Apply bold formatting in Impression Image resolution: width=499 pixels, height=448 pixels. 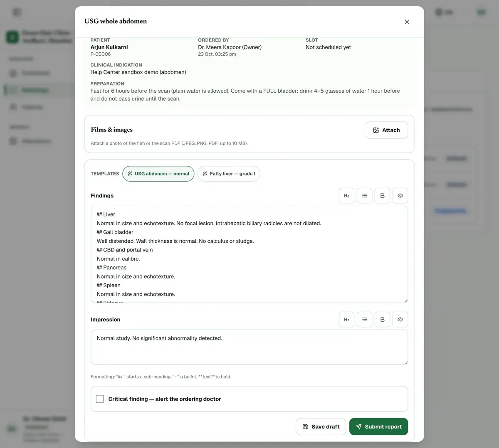(x=382, y=320)
